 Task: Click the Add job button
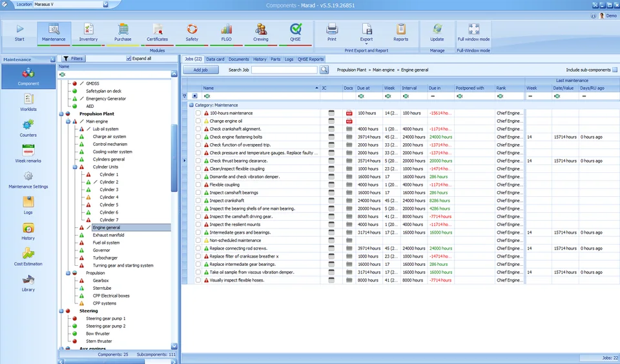click(x=201, y=70)
